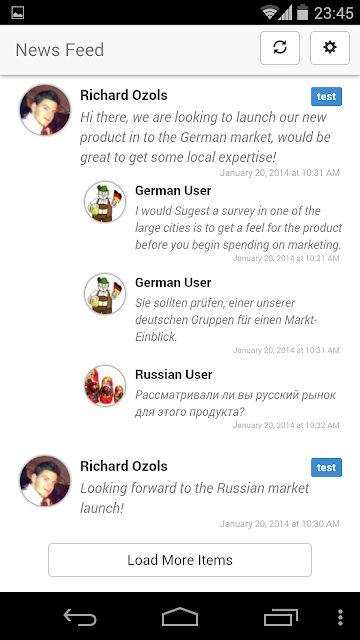This screenshot has height=640, width=360.
Task: Tap the Wi-Fi signal icon in status bar
Action: point(270,13)
